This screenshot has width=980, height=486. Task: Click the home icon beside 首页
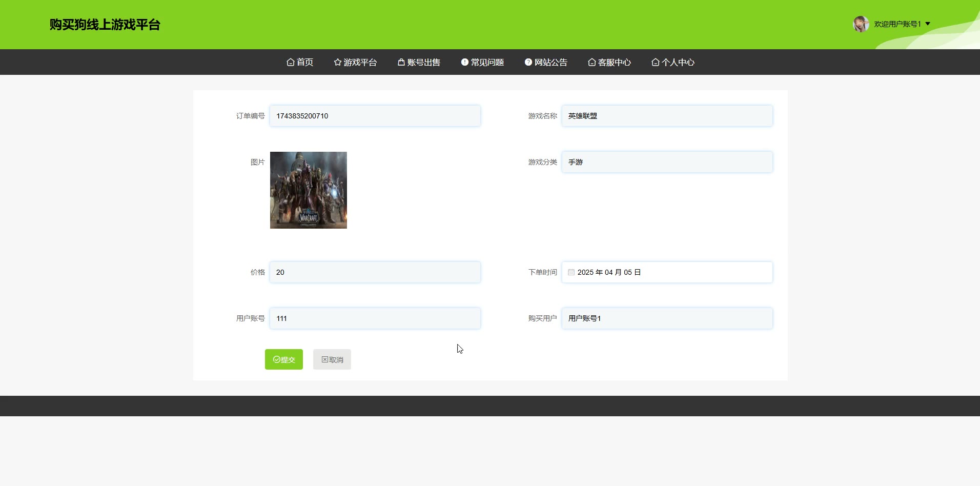coord(290,62)
